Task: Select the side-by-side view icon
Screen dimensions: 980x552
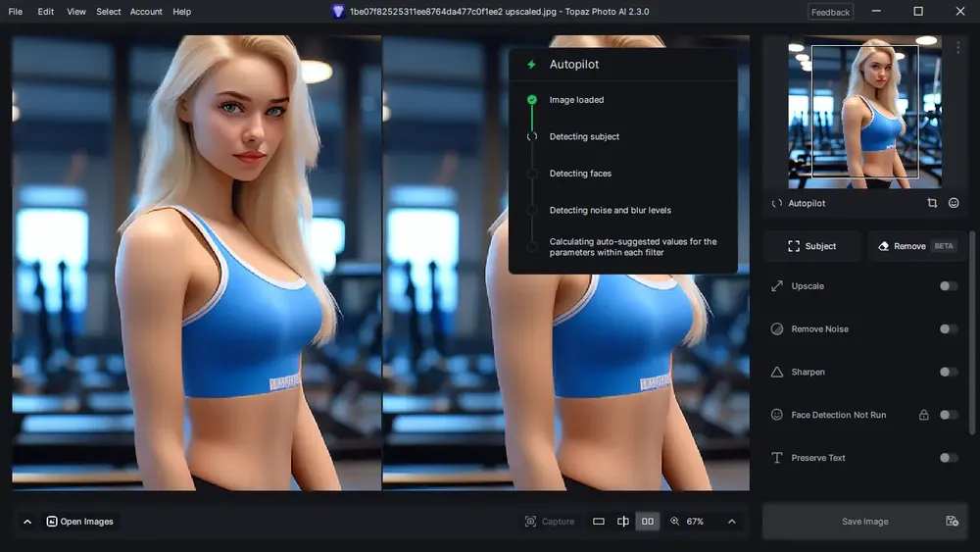Action: pyautogui.click(x=648, y=522)
